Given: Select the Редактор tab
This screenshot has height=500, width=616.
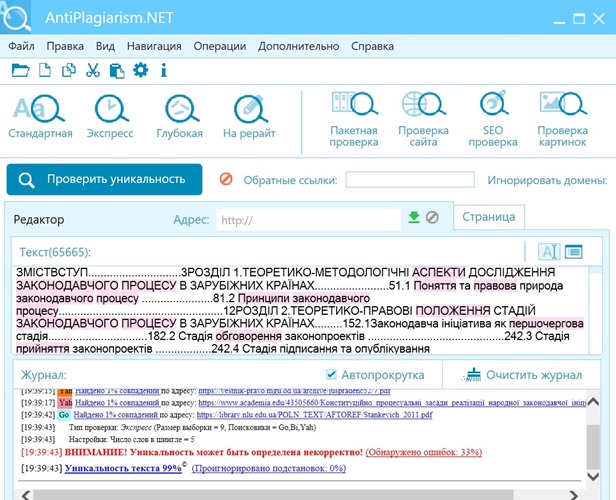Looking at the screenshot, I should click(x=39, y=220).
